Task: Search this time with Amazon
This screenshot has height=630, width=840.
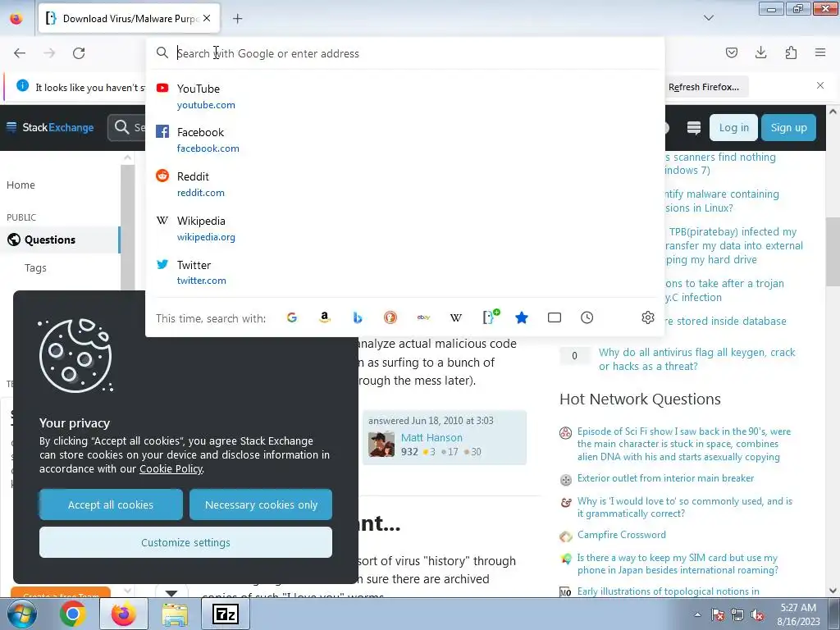Action: tap(325, 317)
